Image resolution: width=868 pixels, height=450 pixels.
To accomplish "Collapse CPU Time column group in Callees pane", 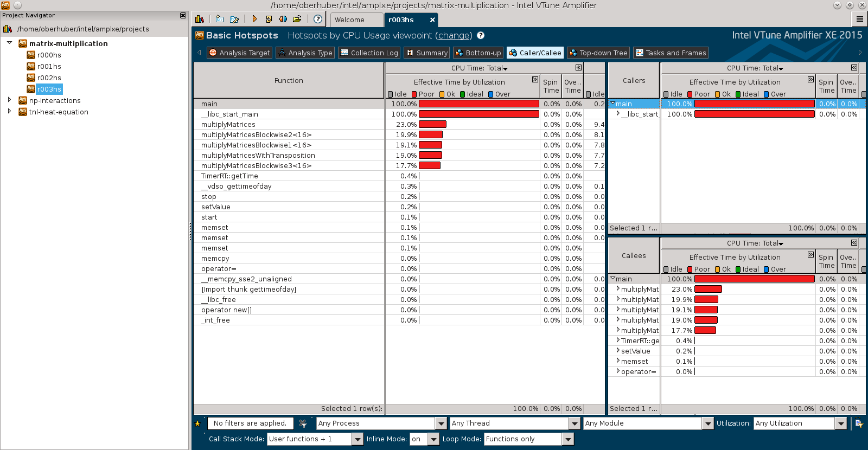I will (x=854, y=243).
